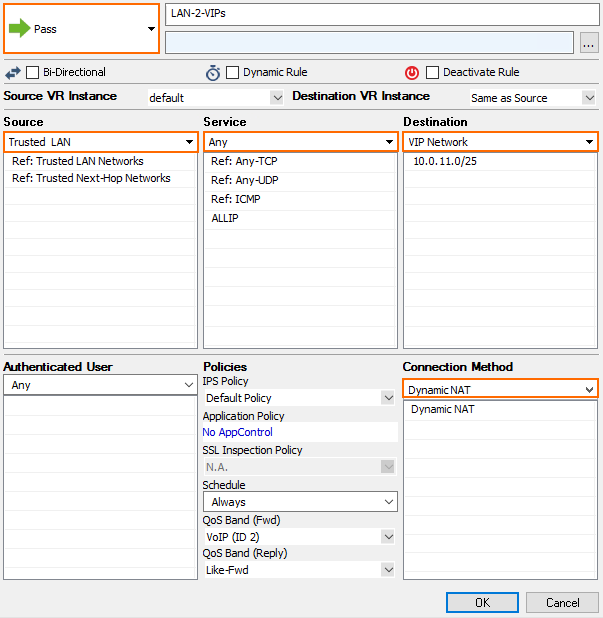Select Ref: Trusted LAN Networks entry
603x618 pixels.
coord(100,161)
